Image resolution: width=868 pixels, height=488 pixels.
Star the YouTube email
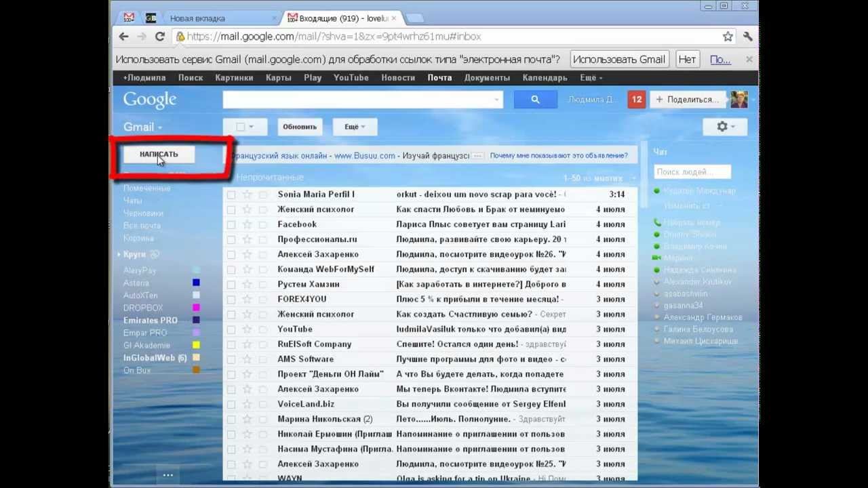[247, 329]
